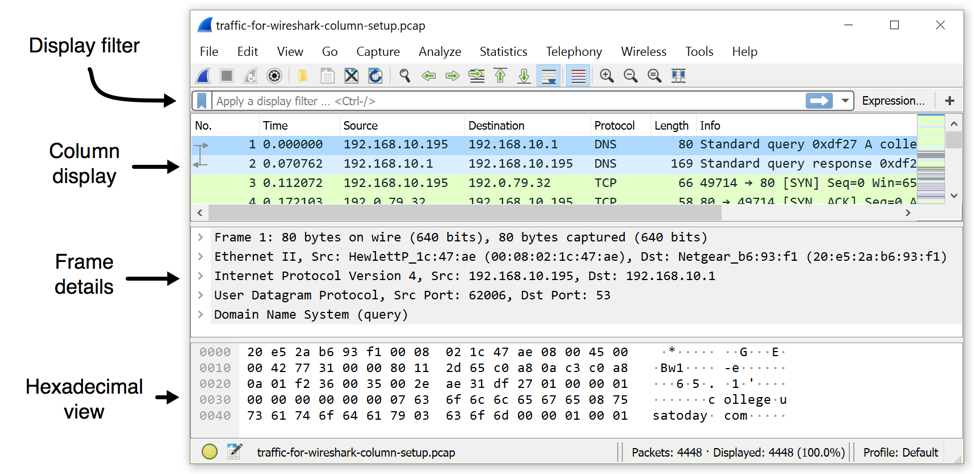
Task: Open the File menu
Action: [x=209, y=52]
